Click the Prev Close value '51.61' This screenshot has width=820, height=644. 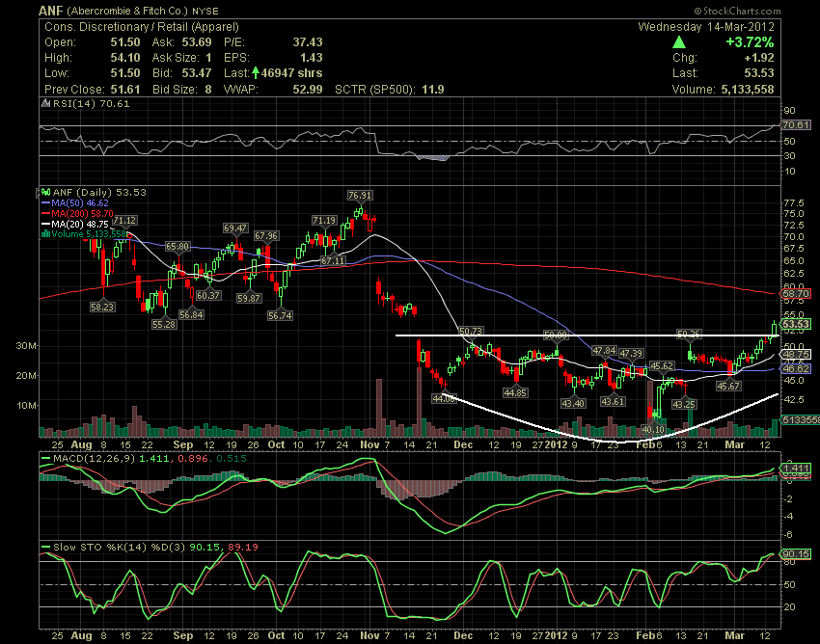(x=125, y=89)
